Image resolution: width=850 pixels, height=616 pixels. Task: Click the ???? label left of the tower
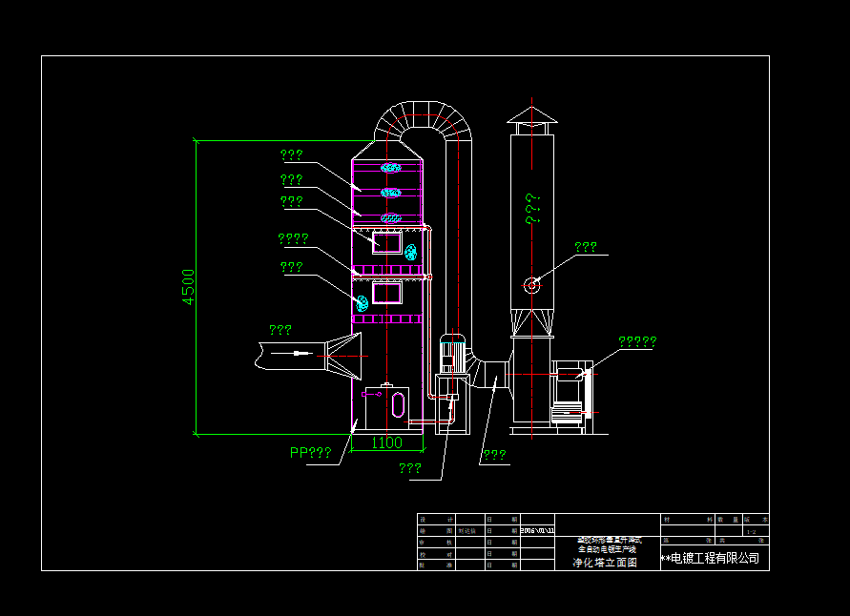[x=293, y=238]
